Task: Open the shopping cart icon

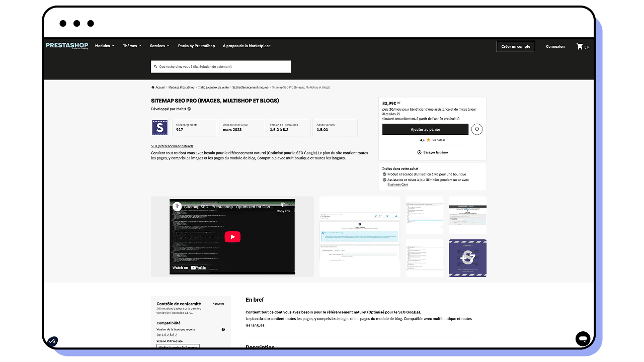Action: click(580, 46)
